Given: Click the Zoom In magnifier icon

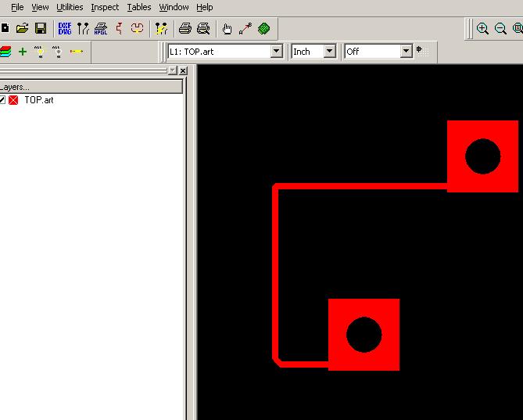Looking at the screenshot, I should (482, 29).
